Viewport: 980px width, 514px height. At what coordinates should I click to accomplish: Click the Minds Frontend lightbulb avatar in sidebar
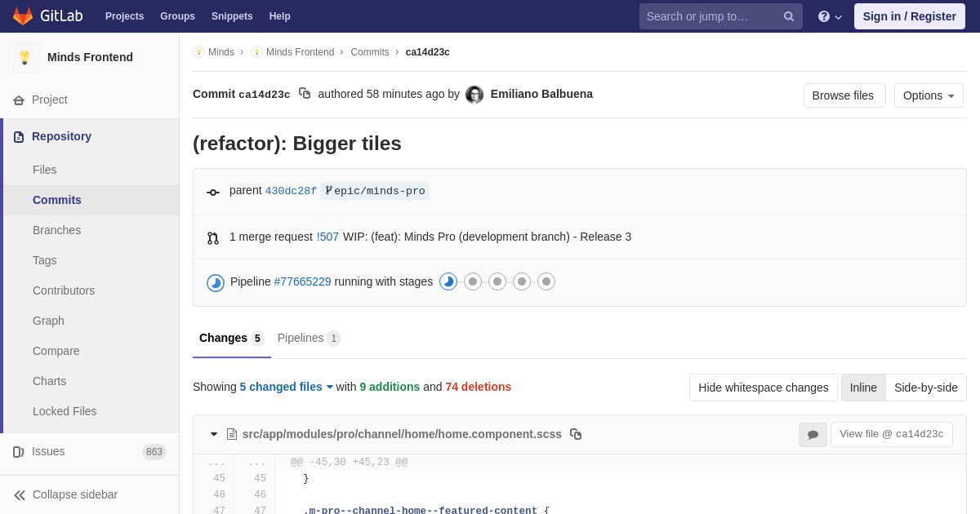click(x=24, y=57)
